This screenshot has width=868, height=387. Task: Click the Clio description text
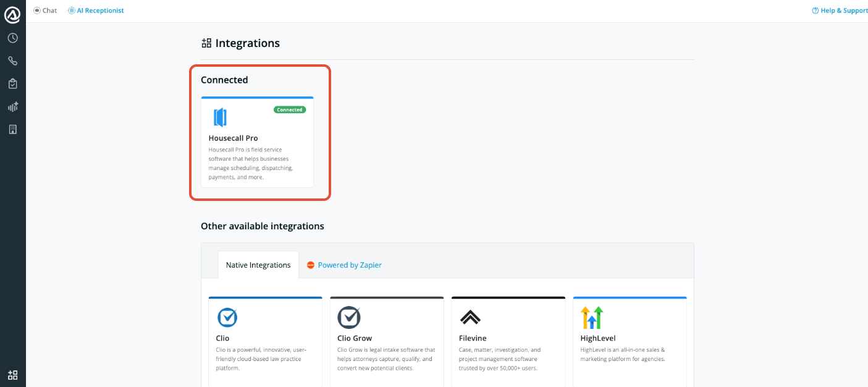tap(261, 359)
